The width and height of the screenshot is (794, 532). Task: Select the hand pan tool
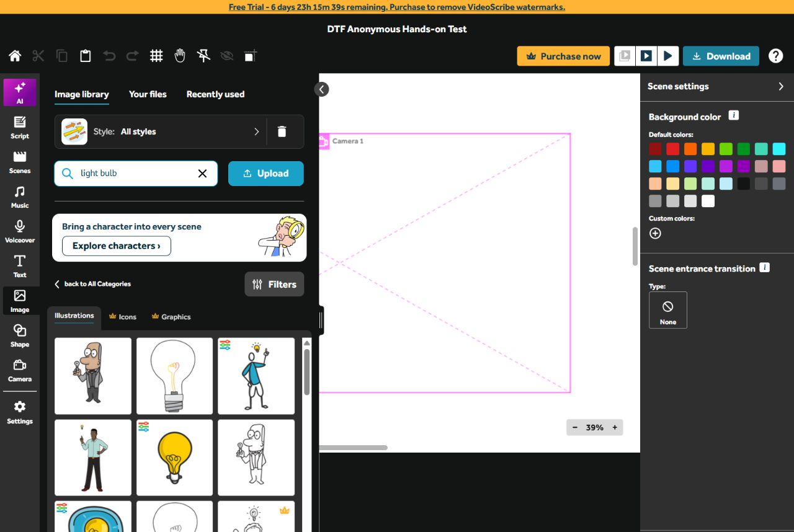click(180, 56)
